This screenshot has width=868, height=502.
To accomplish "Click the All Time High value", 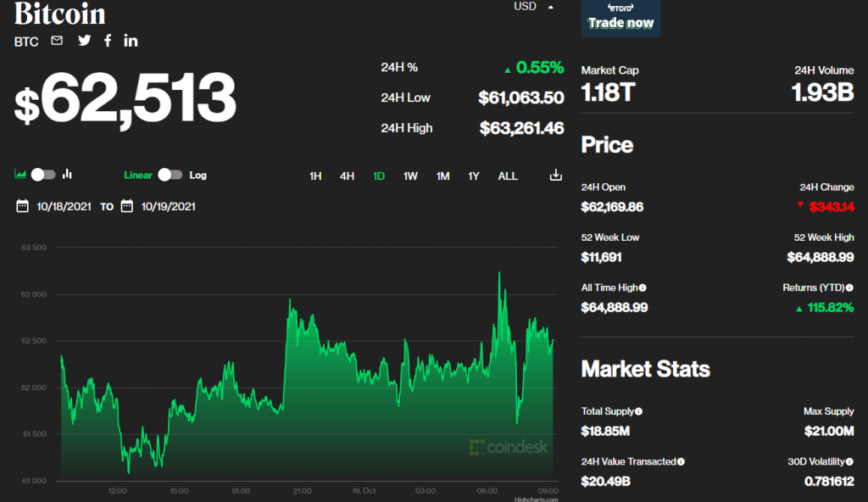I will [x=615, y=308].
